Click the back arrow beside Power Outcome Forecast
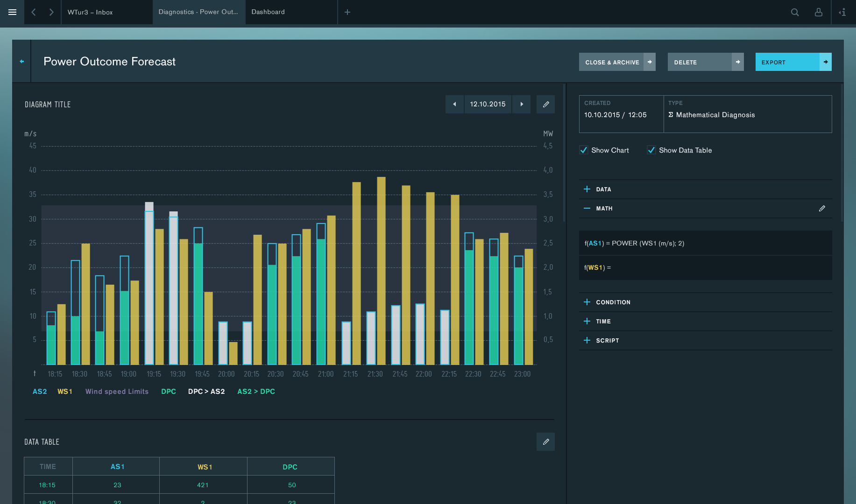This screenshot has width=856, height=504. click(x=22, y=61)
